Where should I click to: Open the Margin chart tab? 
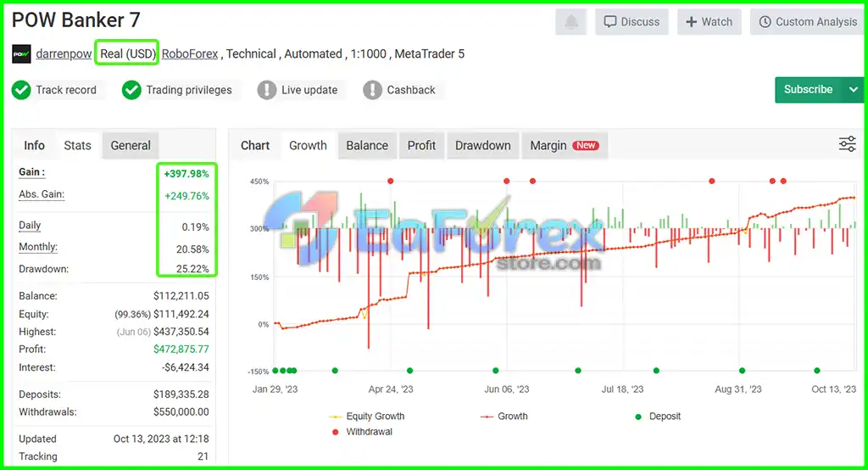coord(565,145)
